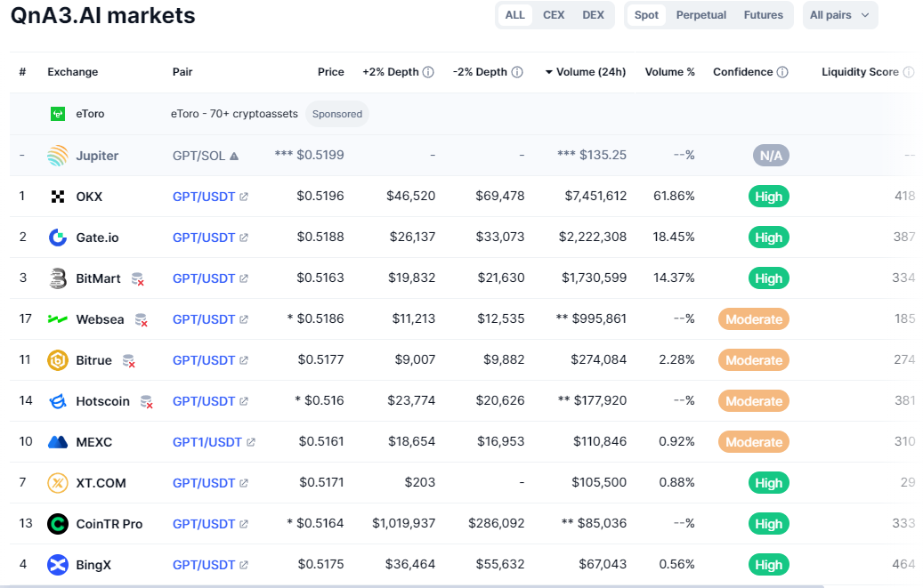The height and width of the screenshot is (588, 923).
Task: Click the reserve warning icon beside Bitrue
Action: pyautogui.click(x=129, y=361)
